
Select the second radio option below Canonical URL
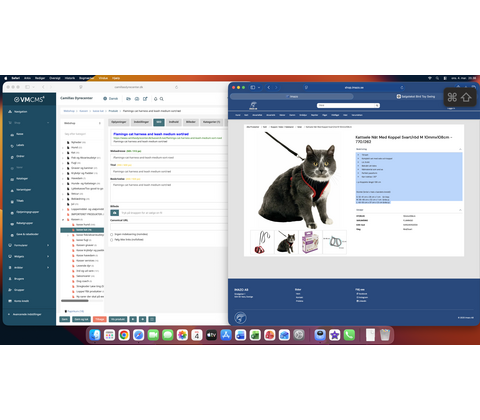pos(112,240)
